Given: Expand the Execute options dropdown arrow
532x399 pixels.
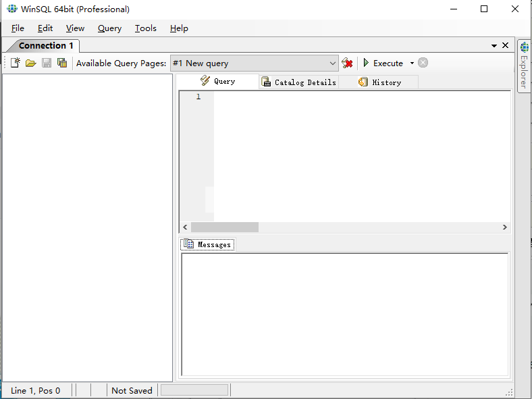Looking at the screenshot, I should (x=412, y=63).
